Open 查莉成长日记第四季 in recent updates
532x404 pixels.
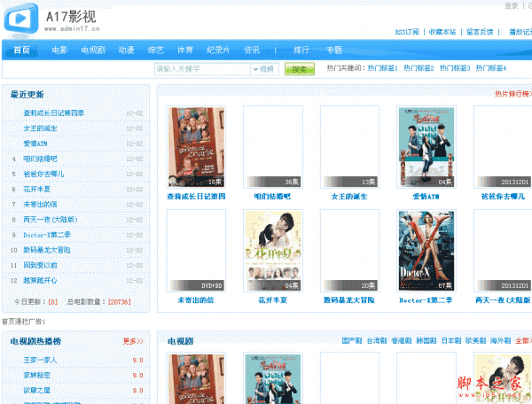click(x=53, y=113)
